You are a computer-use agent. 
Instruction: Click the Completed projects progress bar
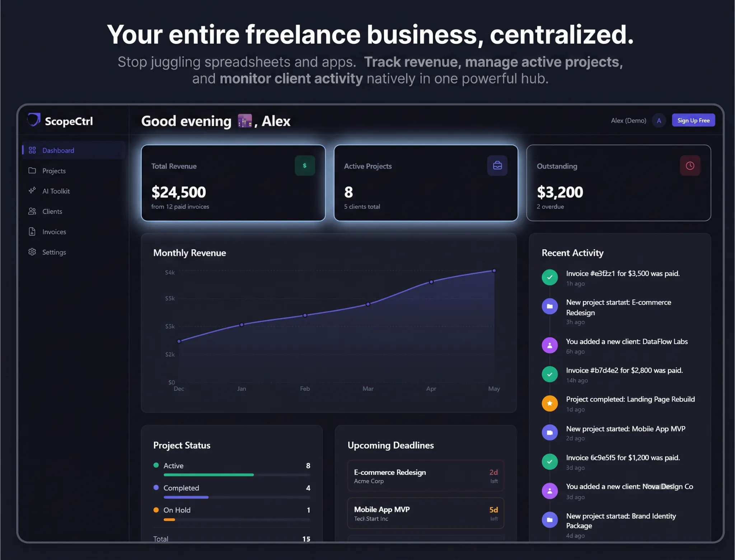(237, 497)
